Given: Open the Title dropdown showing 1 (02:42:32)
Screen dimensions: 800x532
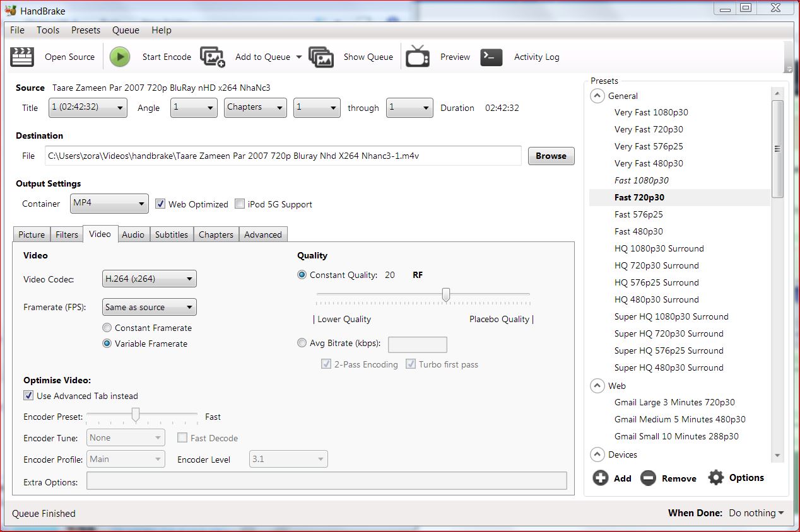Looking at the screenshot, I should [88, 107].
